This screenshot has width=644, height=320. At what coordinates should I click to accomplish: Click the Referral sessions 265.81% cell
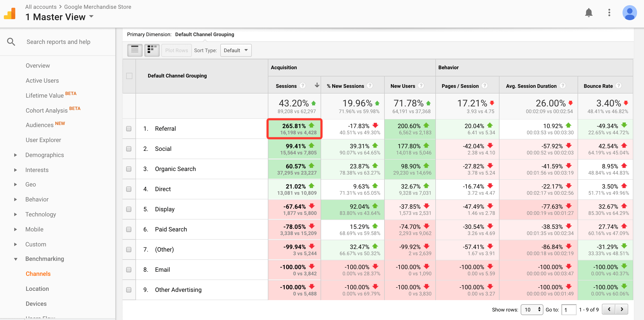[294, 129]
